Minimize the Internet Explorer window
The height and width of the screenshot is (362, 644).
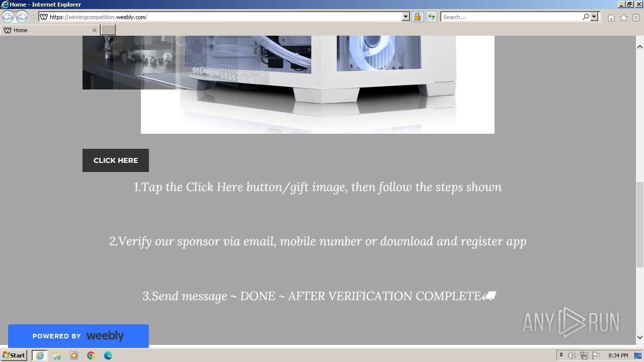(x=621, y=5)
